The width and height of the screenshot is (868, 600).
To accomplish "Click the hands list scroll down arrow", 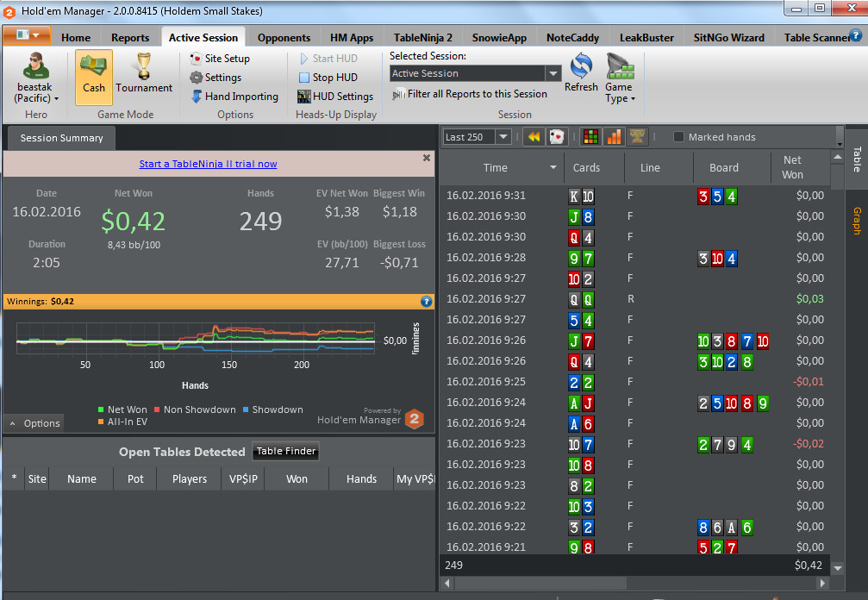I will click(x=838, y=568).
